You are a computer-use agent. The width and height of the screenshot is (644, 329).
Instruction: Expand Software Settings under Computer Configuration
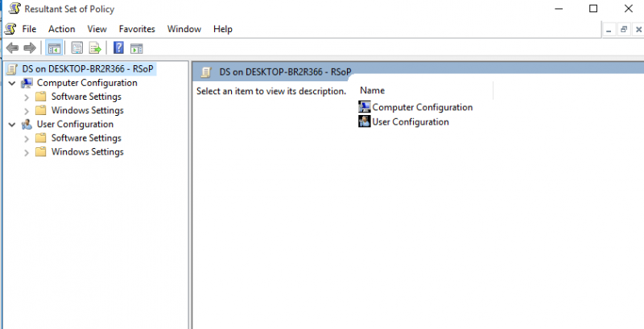click(27, 97)
